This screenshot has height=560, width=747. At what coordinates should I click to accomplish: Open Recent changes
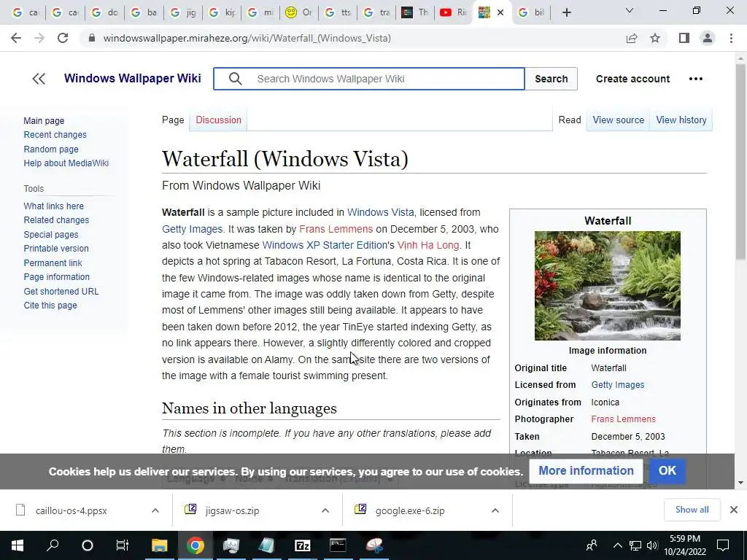pos(55,135)
